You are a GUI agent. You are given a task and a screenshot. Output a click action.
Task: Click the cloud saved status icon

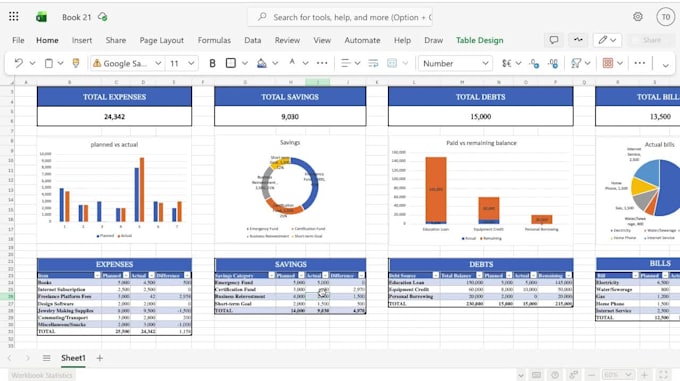tap(103, 17)
